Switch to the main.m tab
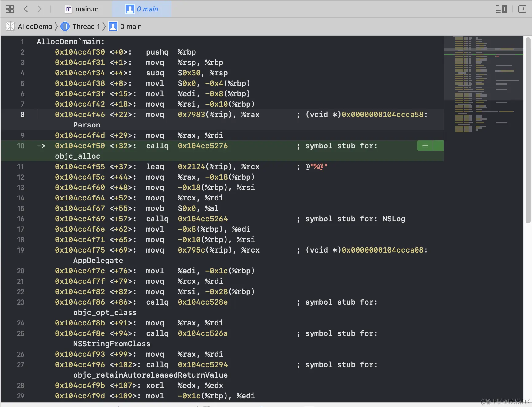 82,9
